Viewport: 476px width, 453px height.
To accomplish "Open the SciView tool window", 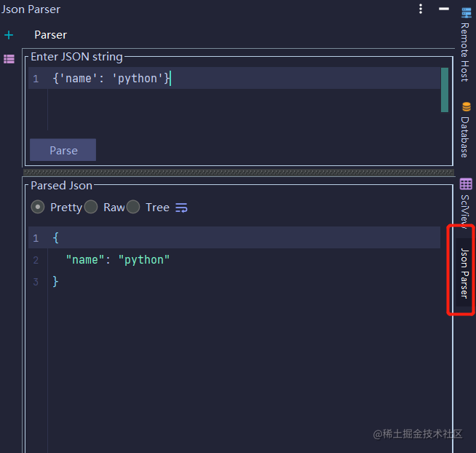I will 465,203.
